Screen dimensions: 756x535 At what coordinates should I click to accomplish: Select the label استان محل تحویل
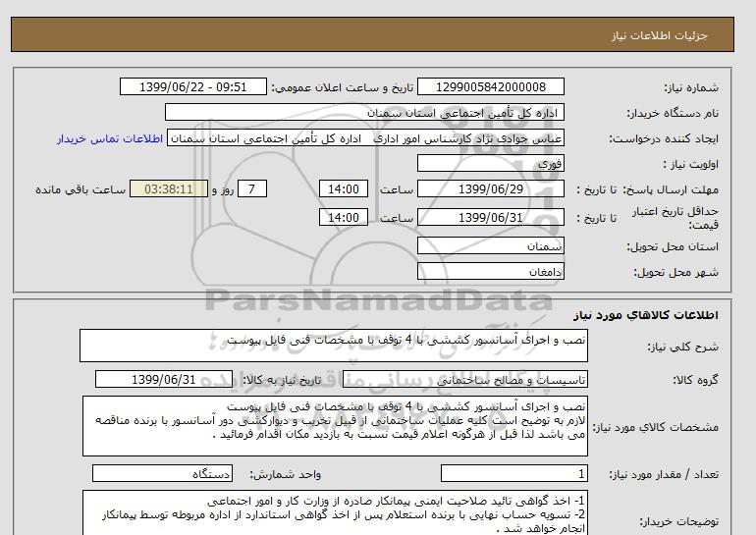(673, 246)
